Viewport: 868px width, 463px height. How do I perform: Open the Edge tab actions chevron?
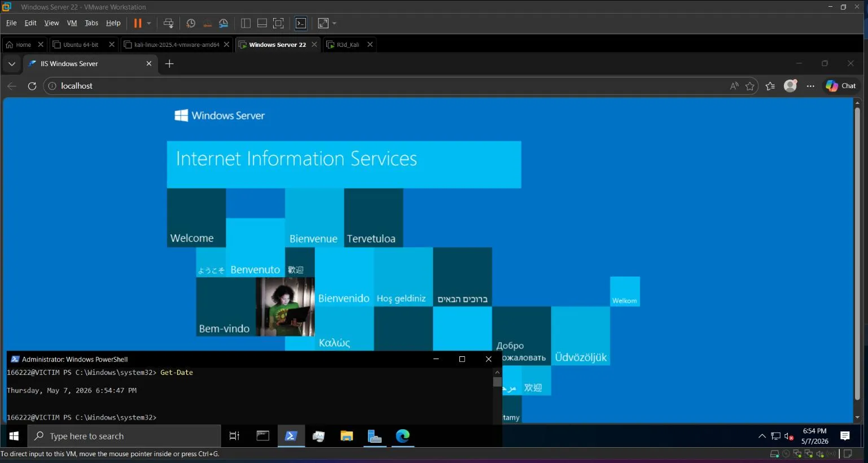click(x=12, y=64)
